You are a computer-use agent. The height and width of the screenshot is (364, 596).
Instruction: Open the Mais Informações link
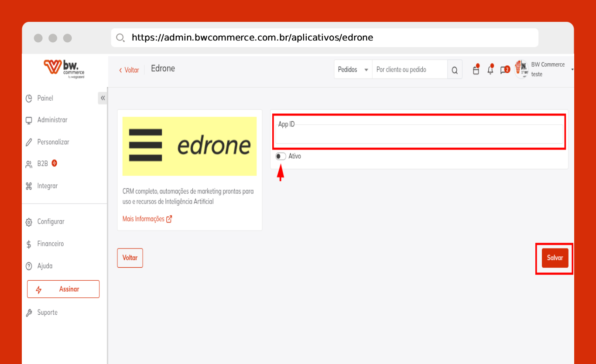coord(144,219)
